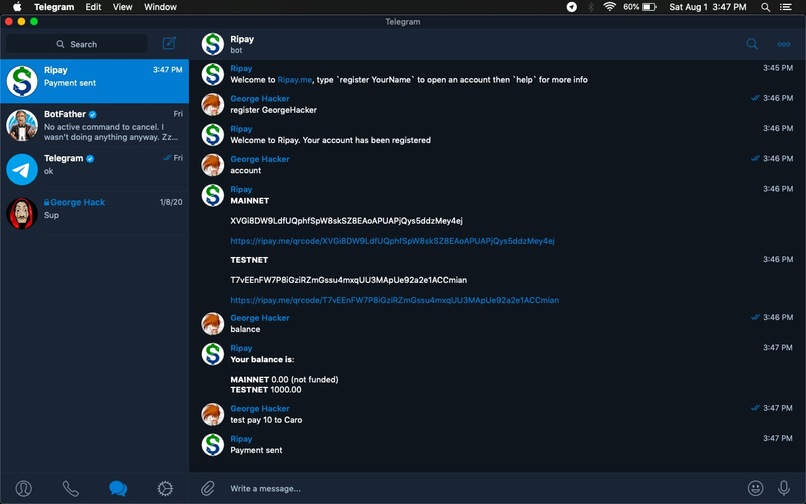Click the MAINNET address text XVGi8DW9...
The height and width of the screenshot is (504, 806).
[x=346, y=221]
